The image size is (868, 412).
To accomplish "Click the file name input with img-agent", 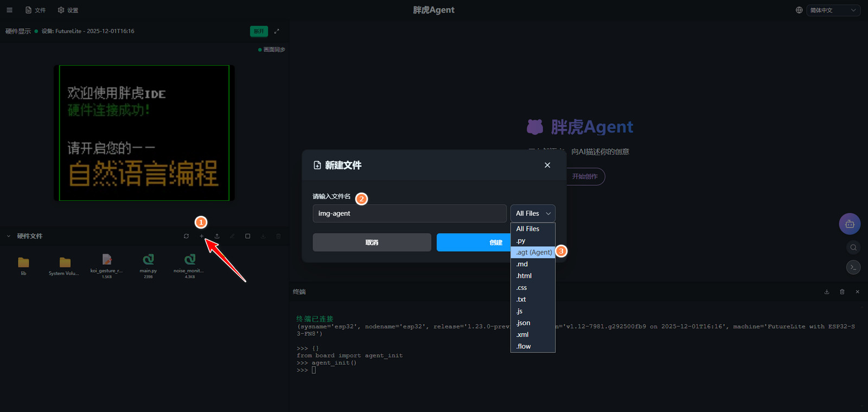I will [x=409, y=213].
